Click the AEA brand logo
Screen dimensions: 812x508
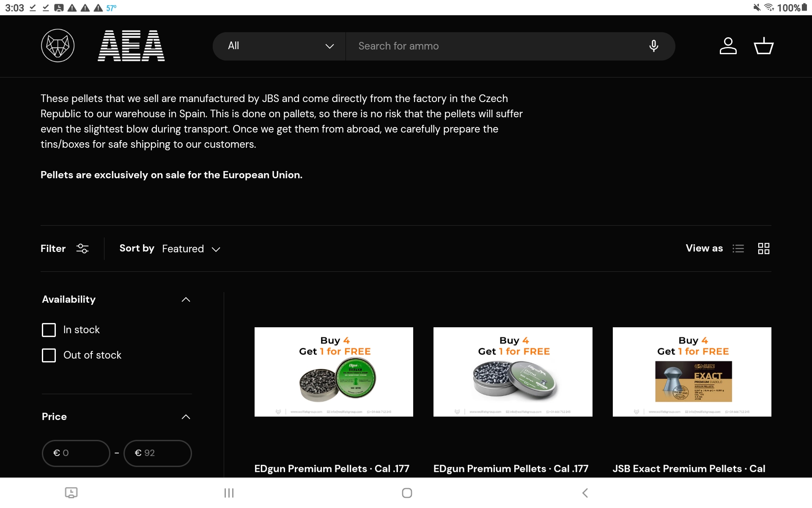(x=131, y=46)
